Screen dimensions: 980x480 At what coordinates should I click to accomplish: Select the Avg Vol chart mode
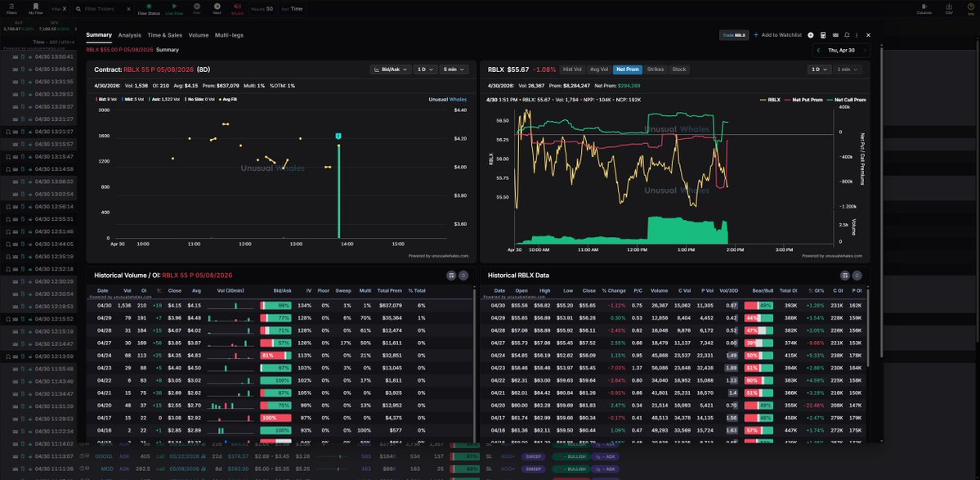click(599, 70)
